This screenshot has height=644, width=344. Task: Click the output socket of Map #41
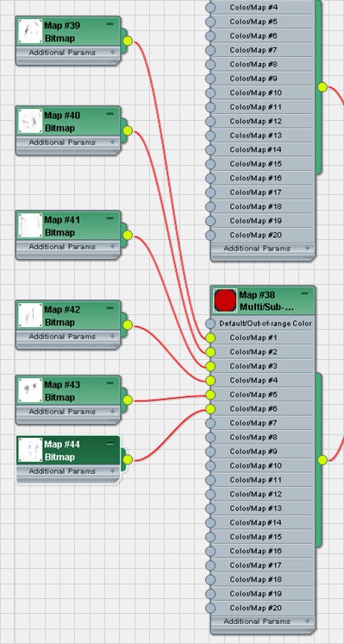tap(128, 236)
